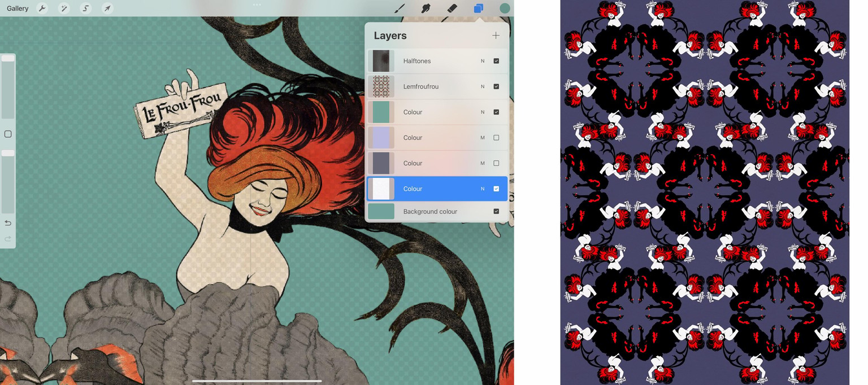Adjust the brush opacity slider
This screenshot has height=385, width=868.
point(8,181)
